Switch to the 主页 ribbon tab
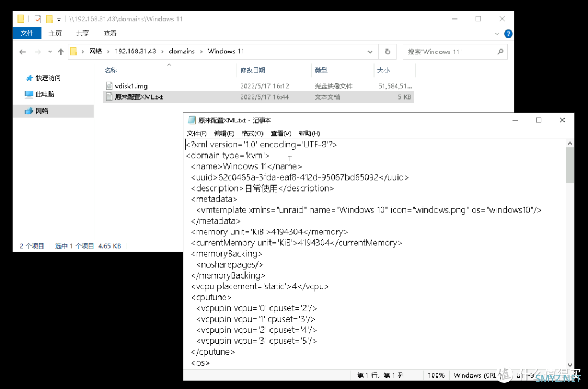This screenshot has width=588, height=389. pyautogui.click(x=55, y=33)
